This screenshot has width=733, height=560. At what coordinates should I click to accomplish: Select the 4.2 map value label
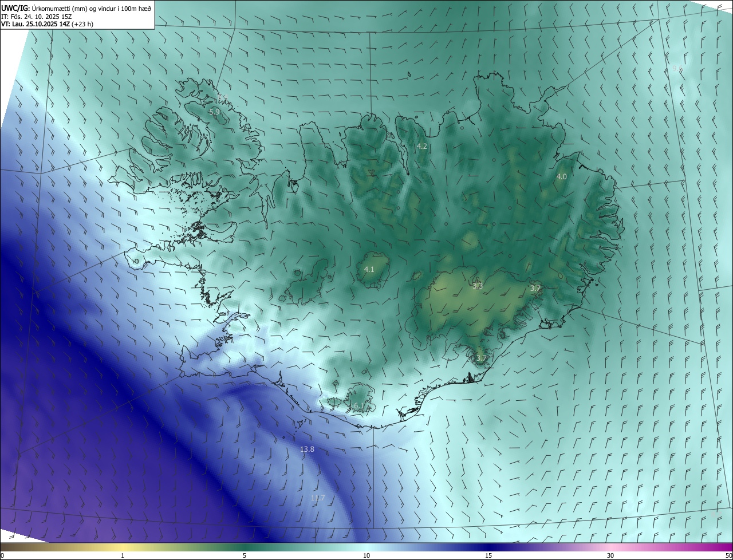(422, 147)
